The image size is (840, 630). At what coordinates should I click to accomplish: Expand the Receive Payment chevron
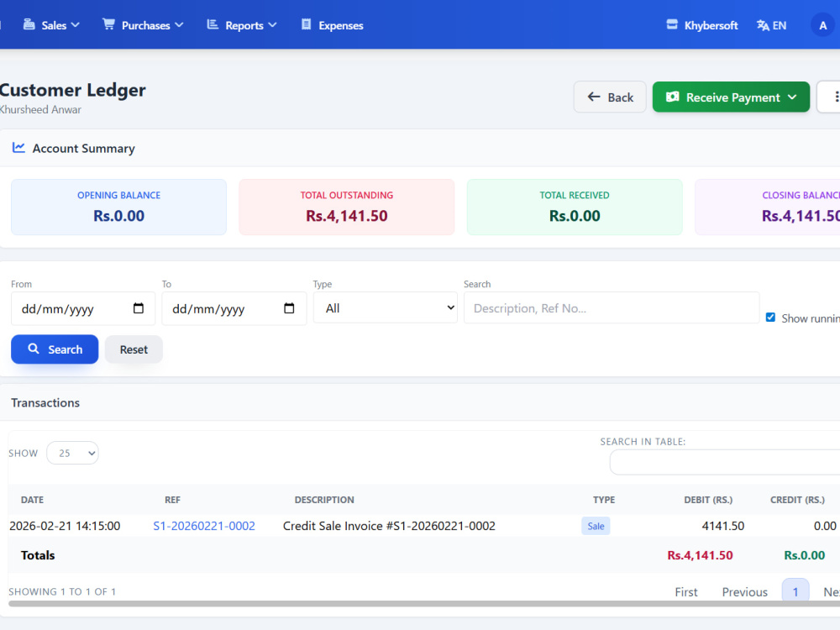[x=792, y=97]
